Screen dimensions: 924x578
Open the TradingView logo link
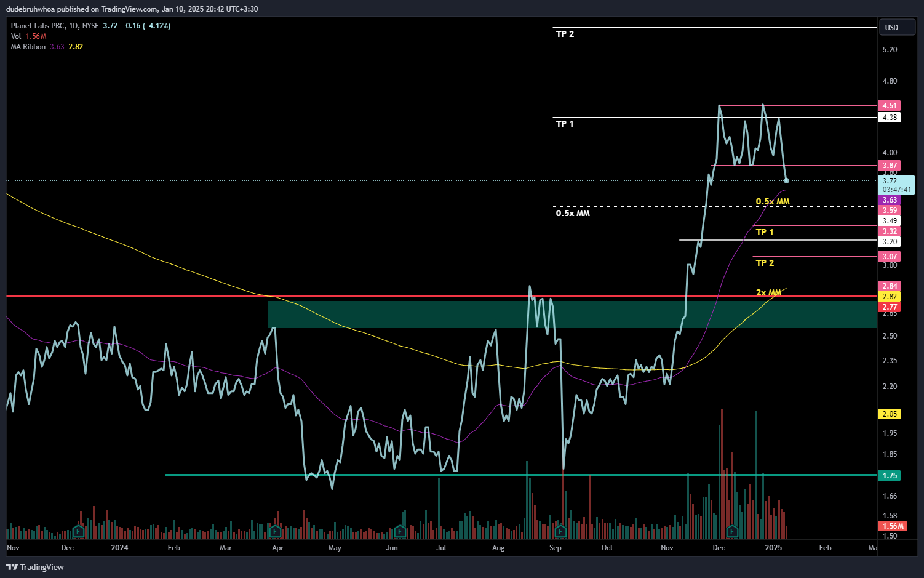(35, 567)
